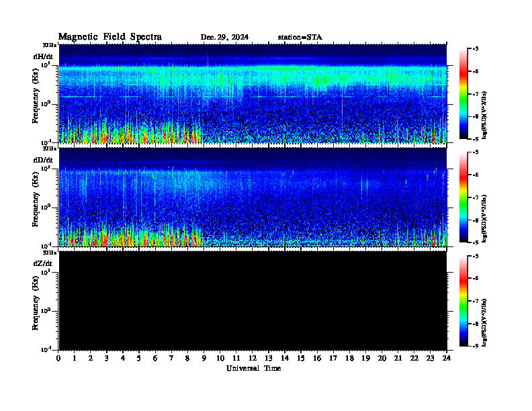Click the color bar beside the dD/dt panel
The height and width of the screenshot is (411, 532).
(463, 197)
